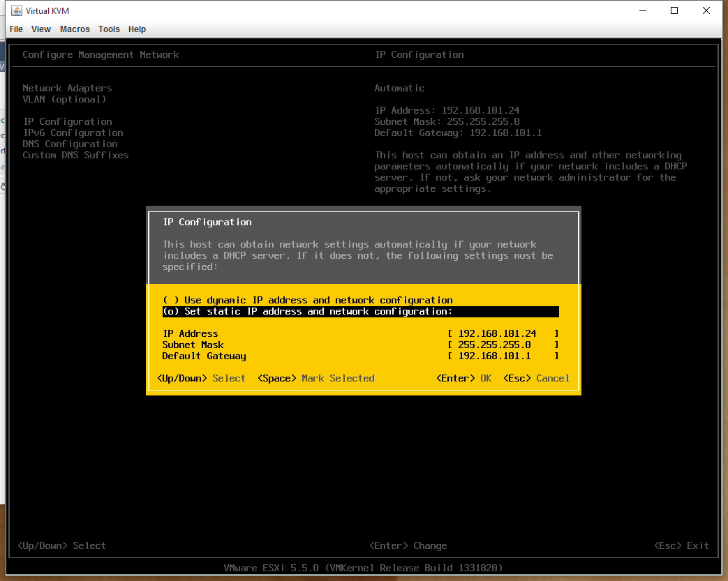The height and width of the screenshot is (581, 728).
Task: Click the Subnet Mask input field
Action: [503, 345]
